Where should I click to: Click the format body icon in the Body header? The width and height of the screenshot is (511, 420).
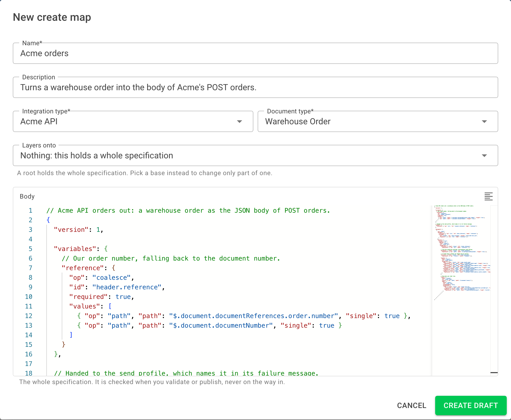click(488, 196)
